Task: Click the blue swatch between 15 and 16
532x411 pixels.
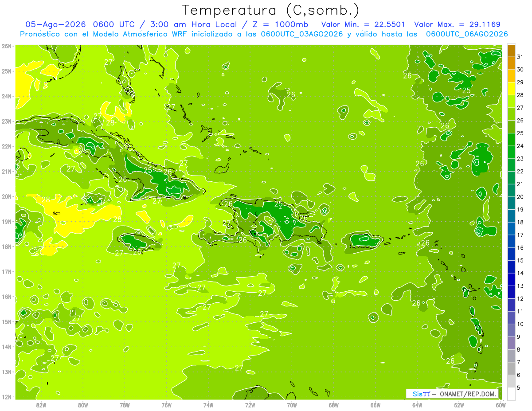Action: click(511, 254)
